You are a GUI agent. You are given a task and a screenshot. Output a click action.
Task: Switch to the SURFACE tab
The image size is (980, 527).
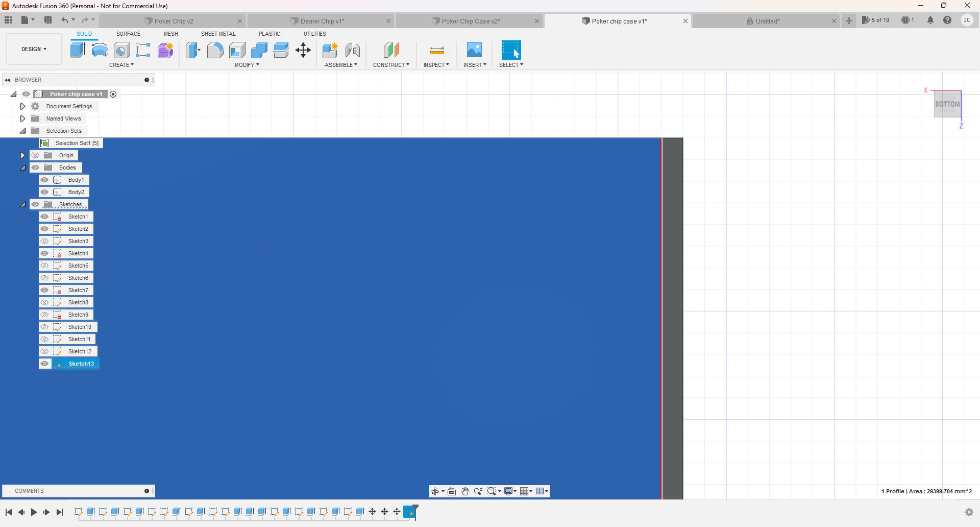pos(128,34)
